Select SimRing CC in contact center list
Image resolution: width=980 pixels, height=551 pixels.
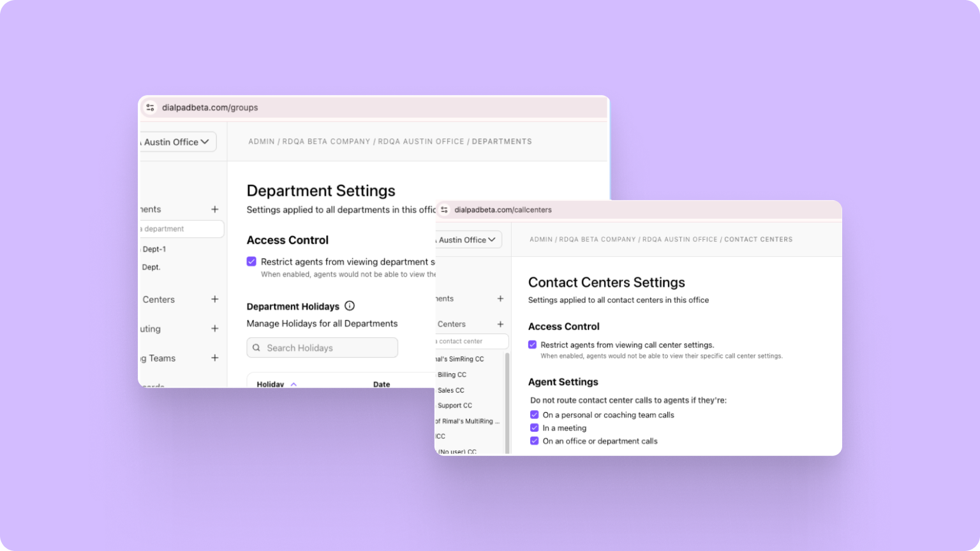pyautogui.click(x=460, y=359)
